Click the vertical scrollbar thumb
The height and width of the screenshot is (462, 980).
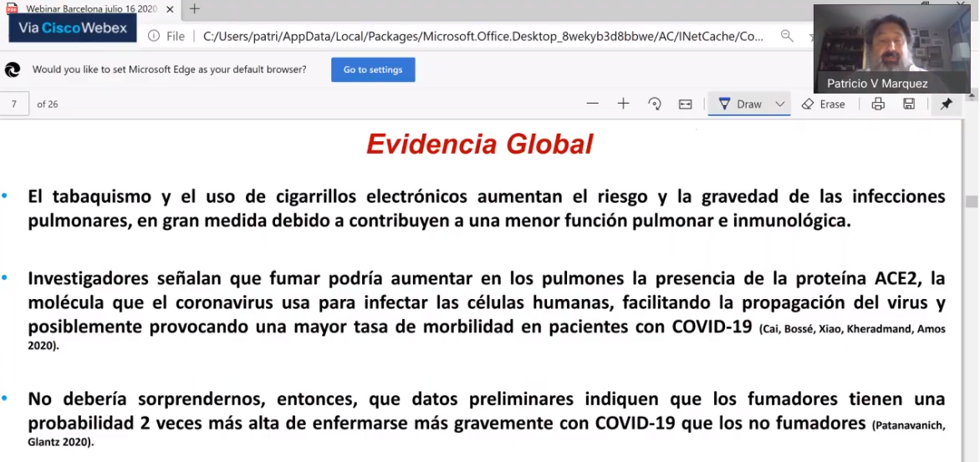pos(972,201)
